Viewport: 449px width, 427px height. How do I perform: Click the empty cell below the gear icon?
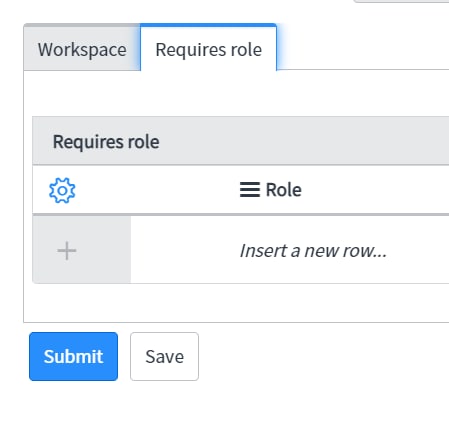click(82, 250)
